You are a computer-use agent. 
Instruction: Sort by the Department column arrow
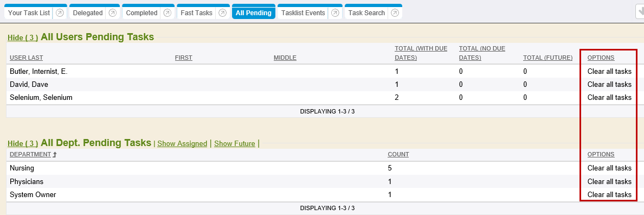[54, 155]
